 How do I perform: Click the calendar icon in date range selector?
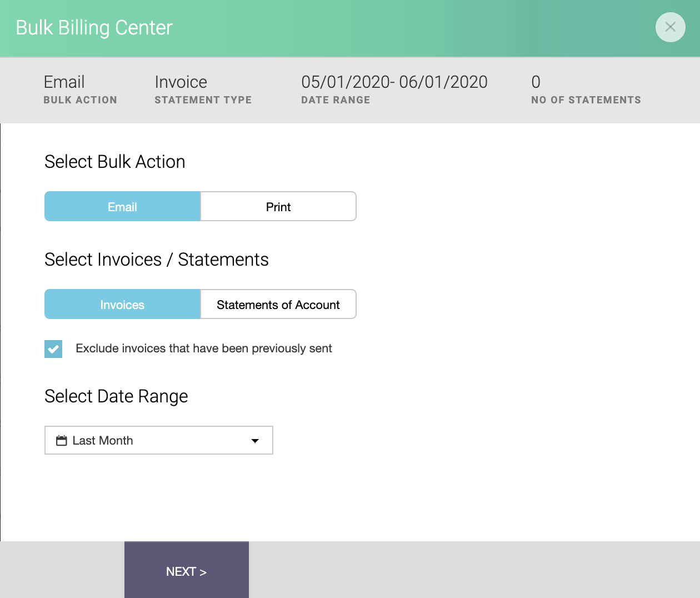pos(62,440)
